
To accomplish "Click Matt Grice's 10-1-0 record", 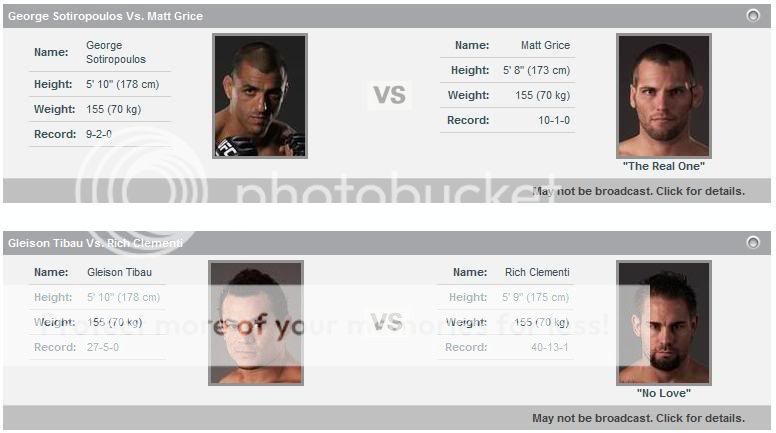I will [x=554, y=120].
